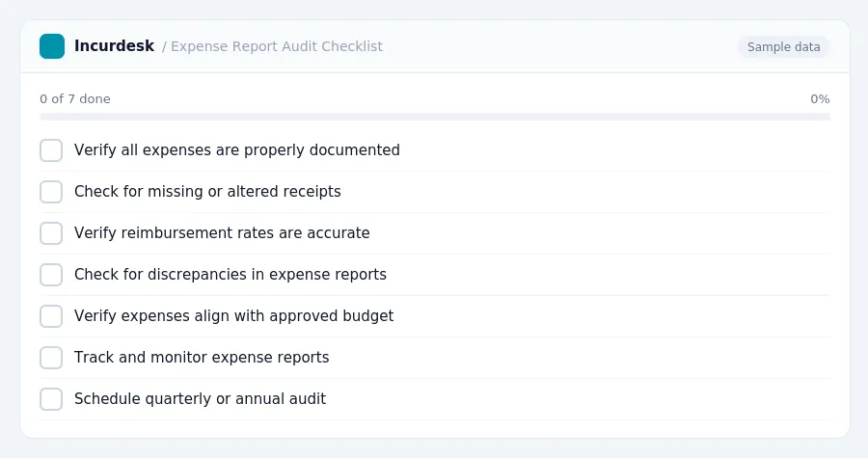
Task: Select the 'Expense Report Audit Checklist' breadcrumb
Action: pos(276,46)
